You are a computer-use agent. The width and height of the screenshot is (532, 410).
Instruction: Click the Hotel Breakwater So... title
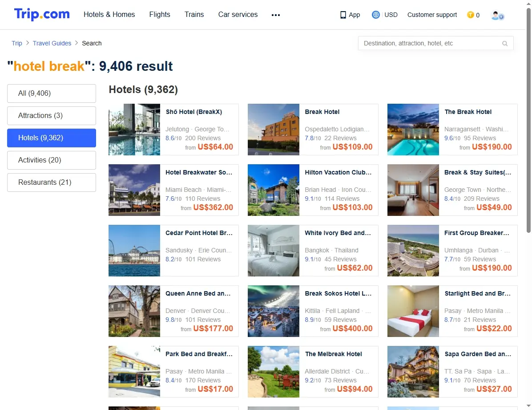coord(199,172)
